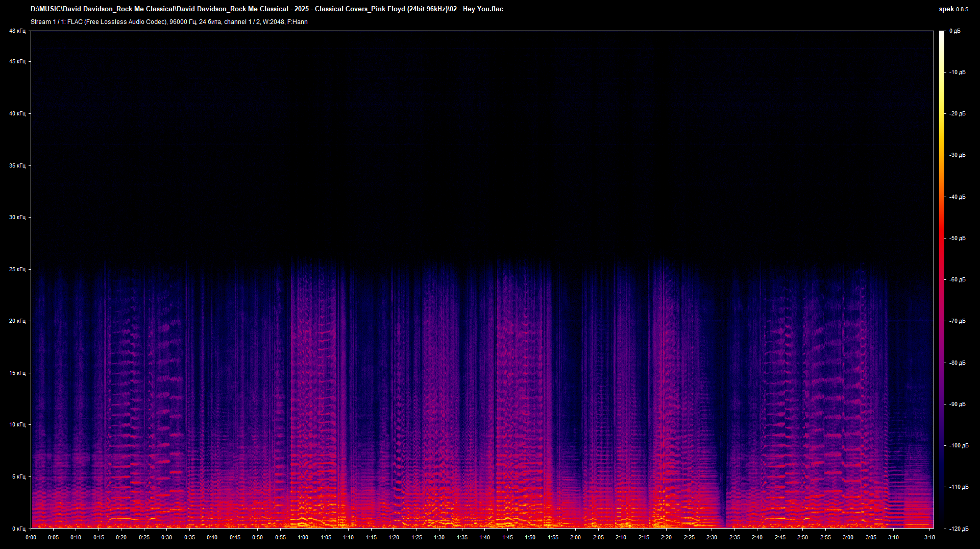Click the 2:30 time axis label

(x=712, y=537)
